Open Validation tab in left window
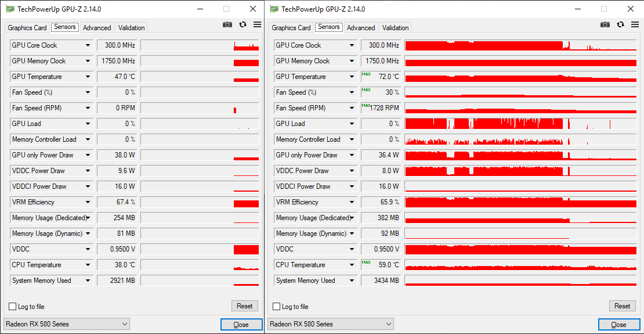644x334 pixels. point(132,28)
